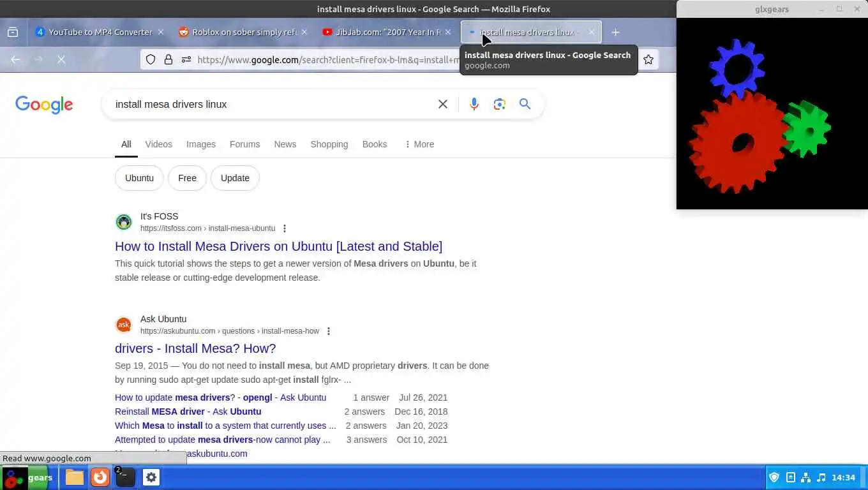The width and height of the screenshot is (868, 490).
Task: Open Firefox tab list view icon
Action: tap(13, 32)
